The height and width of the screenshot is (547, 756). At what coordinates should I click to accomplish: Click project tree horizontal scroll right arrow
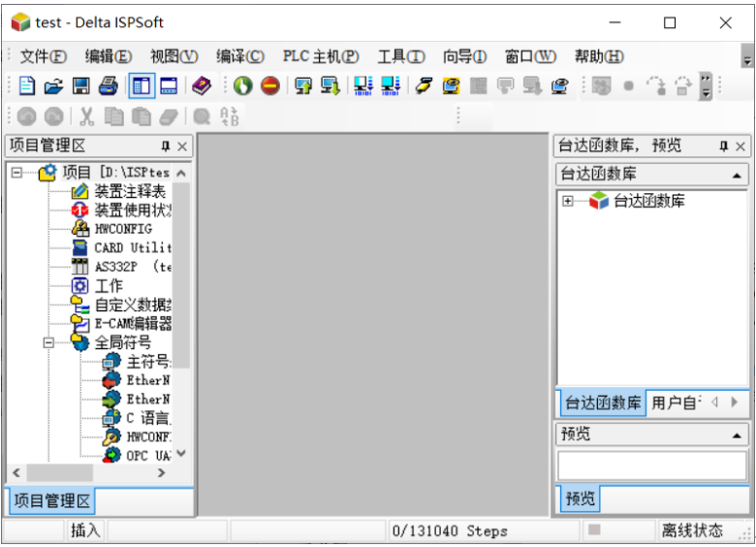(x=162, y=473)
